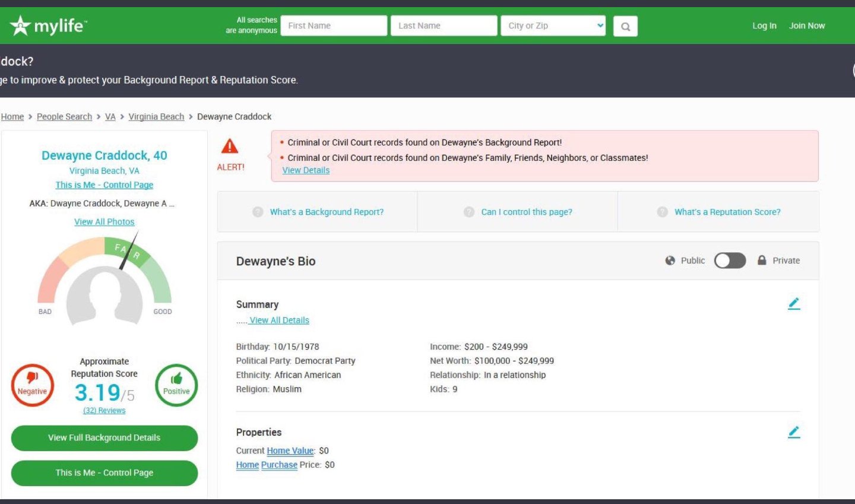The image size is (855, 504).
Task: Click the globe icon beside Public
Action: click(x=670, y=261)
